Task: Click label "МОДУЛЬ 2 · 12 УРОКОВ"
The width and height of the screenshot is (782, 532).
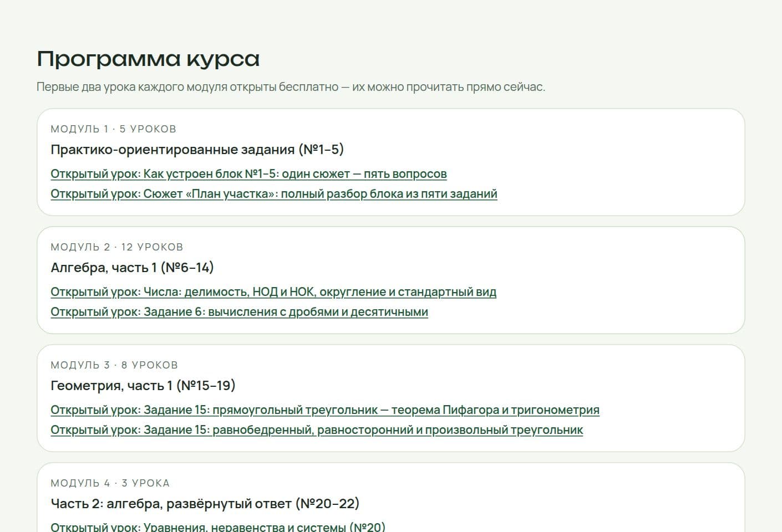Action: pyautogui.click(x=117, y=247)
